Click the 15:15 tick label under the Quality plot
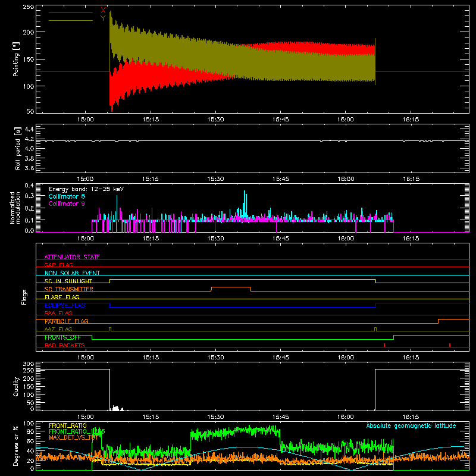Viewport: 476px width, 476px height. 151,417
